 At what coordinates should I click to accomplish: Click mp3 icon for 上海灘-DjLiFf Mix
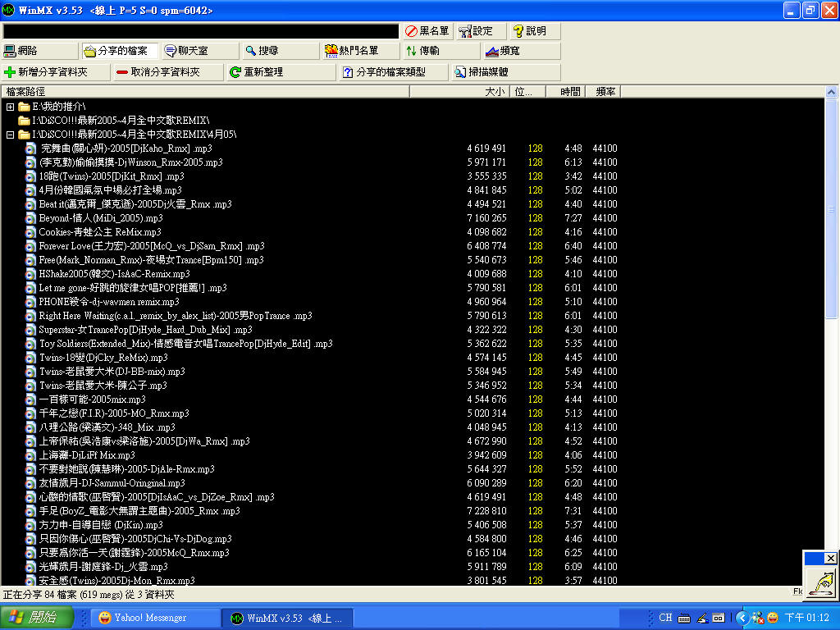[31, 454]
